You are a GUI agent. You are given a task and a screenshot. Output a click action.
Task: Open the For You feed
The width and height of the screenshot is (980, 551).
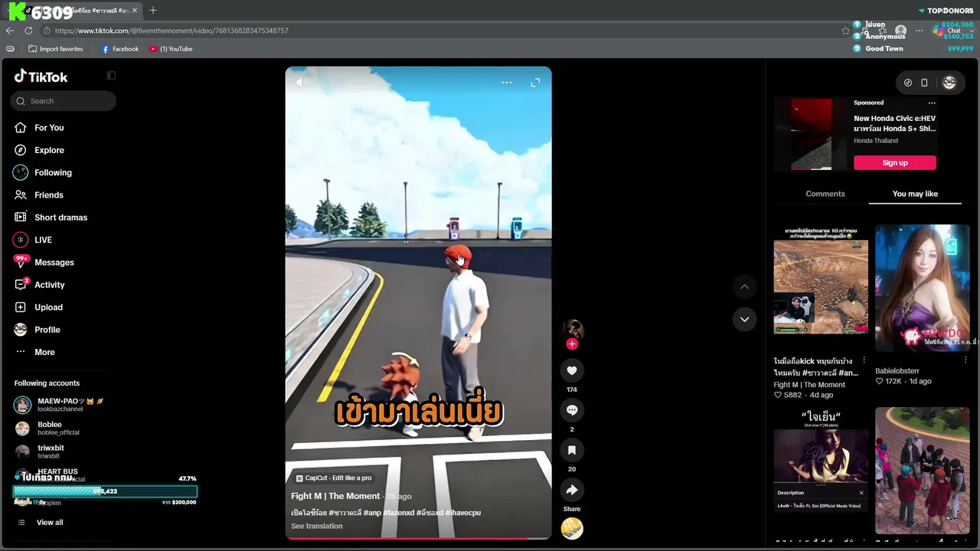click(x=49, y=128)
